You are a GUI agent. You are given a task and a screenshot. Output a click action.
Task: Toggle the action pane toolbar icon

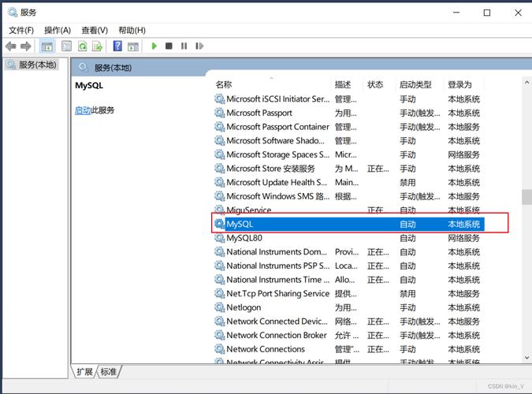[x=133, y=46]
